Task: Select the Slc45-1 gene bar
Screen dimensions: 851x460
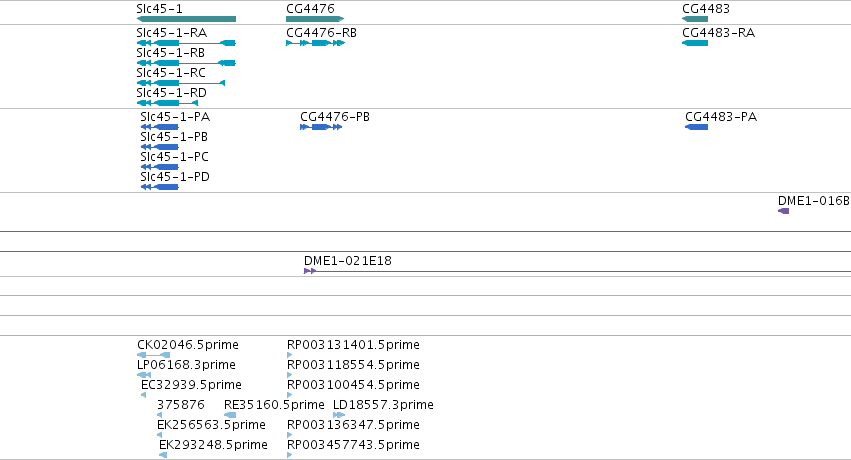Action: pyautogui.click(x=186, y=19)
